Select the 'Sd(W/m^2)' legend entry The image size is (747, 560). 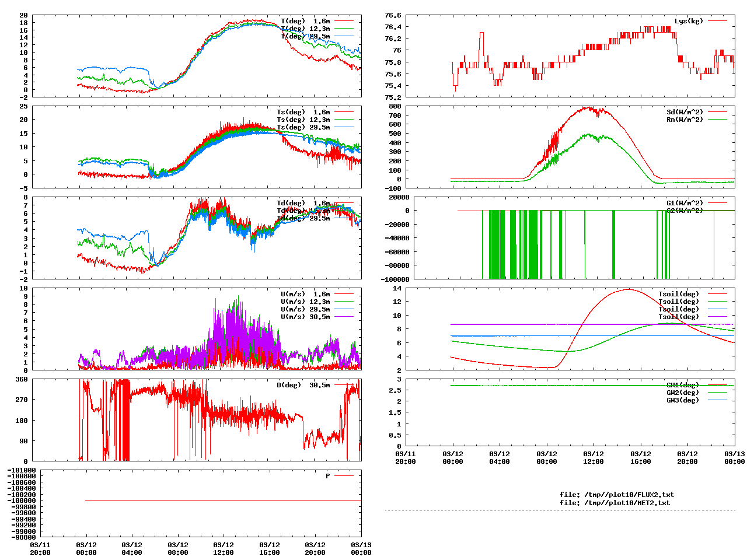tap(685, 112)
